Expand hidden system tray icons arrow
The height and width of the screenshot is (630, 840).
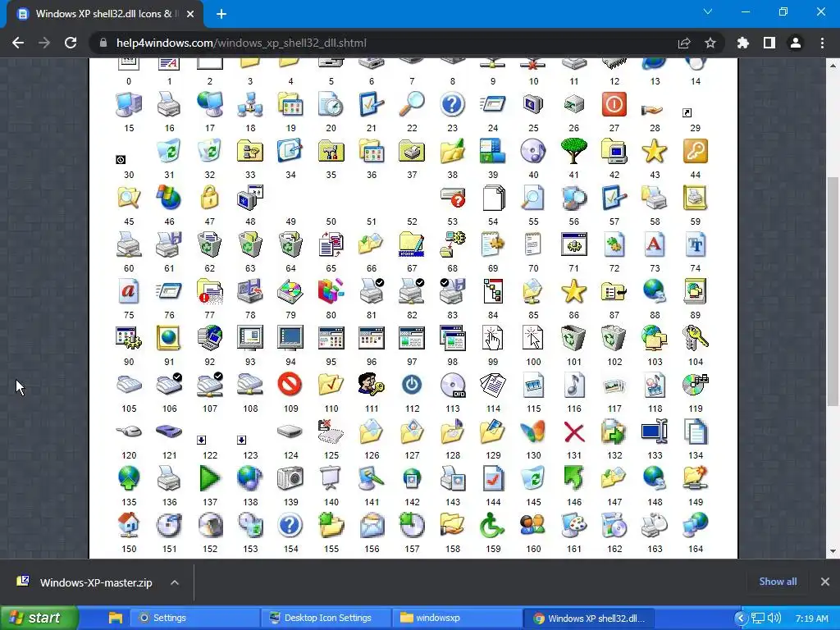pyautogui.click(x=741, y=619)
